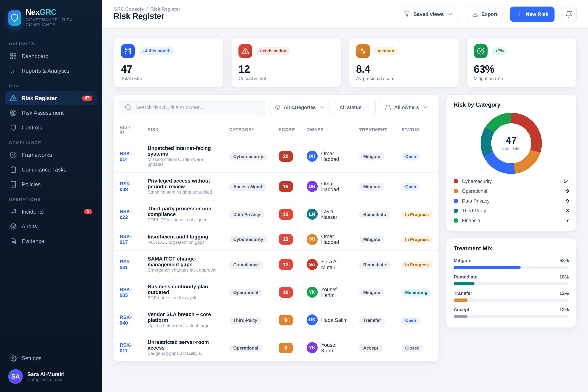The height and width of the screenshot is (392, 588).
Task: Go to Dashboard in the sidebar
Action: (51, 56)
